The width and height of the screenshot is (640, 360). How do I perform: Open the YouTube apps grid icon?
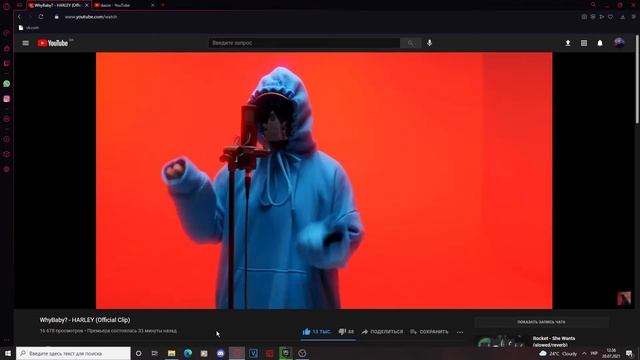pos(584,43)
